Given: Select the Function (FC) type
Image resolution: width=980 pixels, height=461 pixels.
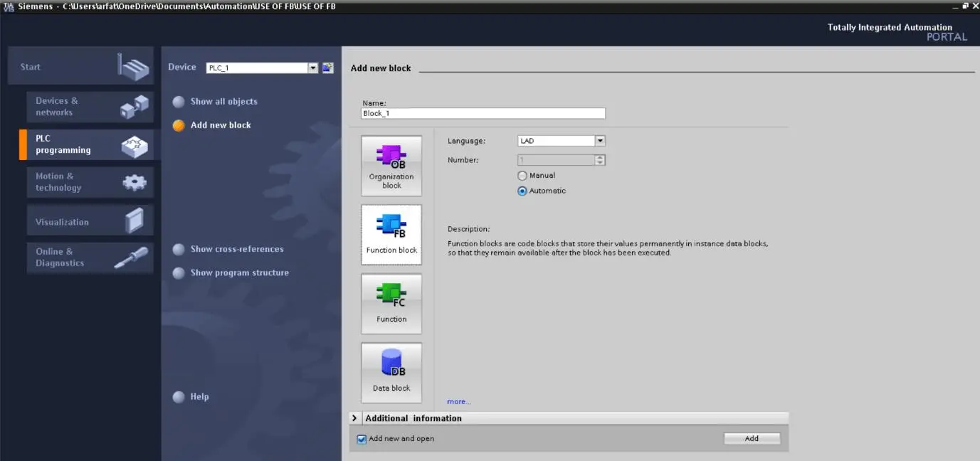Looking at the screenshot, I should [x=391, y=304].
